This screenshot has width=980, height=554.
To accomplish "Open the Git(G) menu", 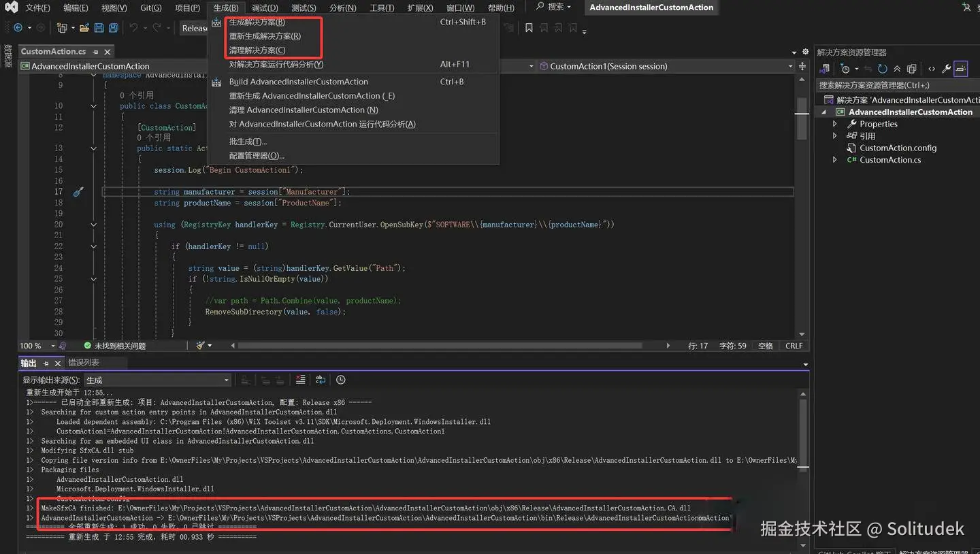I will click(151, 8).
